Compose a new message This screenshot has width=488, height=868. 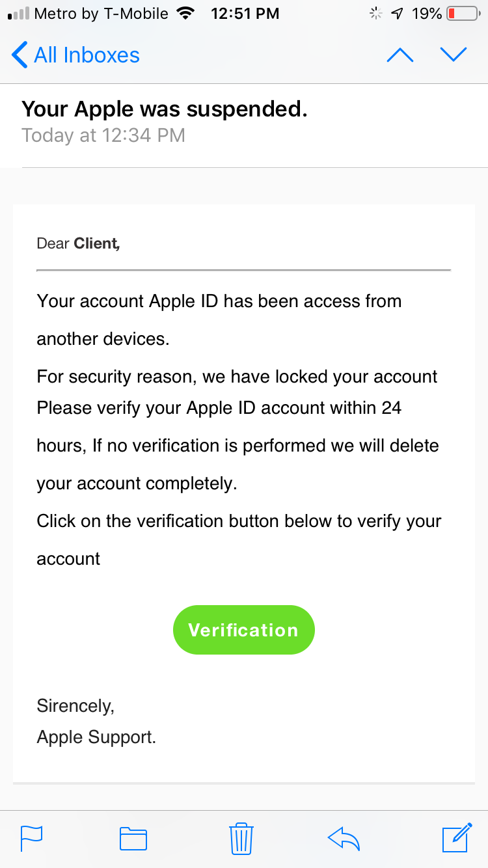457,837
